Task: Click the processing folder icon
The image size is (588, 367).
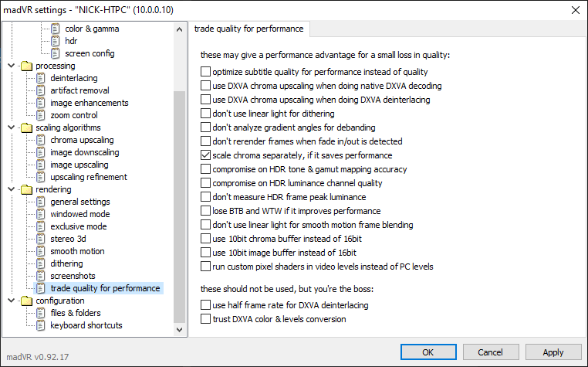Action: click(25, 66)
